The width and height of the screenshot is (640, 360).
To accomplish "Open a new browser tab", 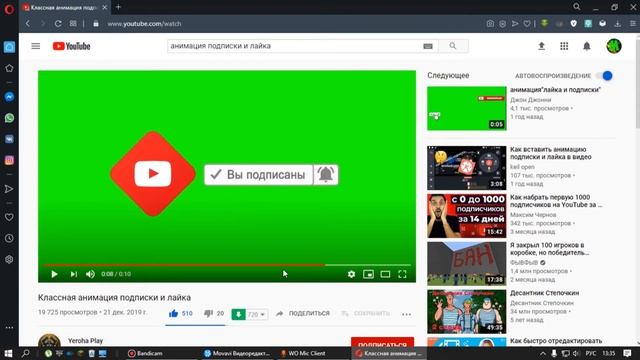I will 118,7.
